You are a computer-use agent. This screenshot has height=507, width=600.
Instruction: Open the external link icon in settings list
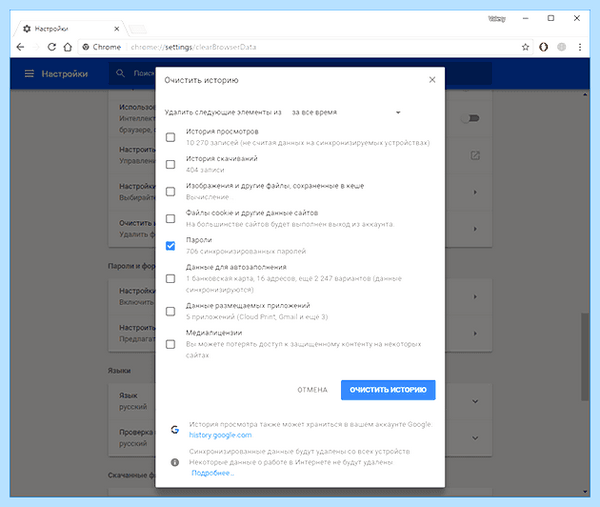point(475,155)
